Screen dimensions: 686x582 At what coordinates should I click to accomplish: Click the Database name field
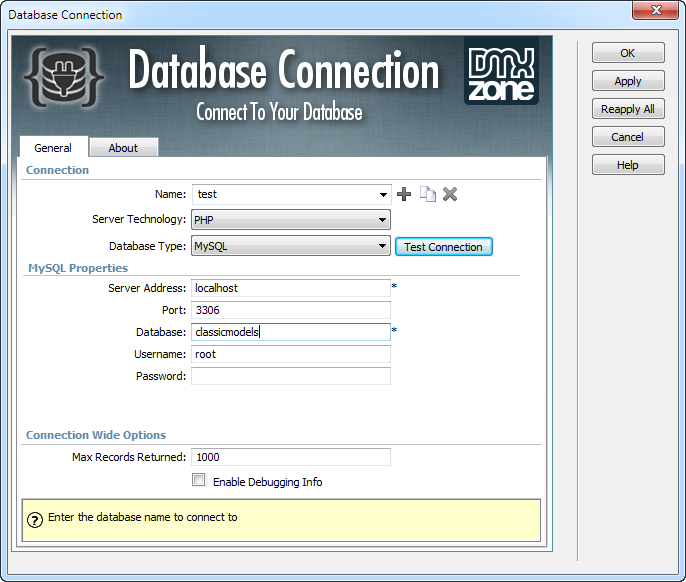coord(291,332)
